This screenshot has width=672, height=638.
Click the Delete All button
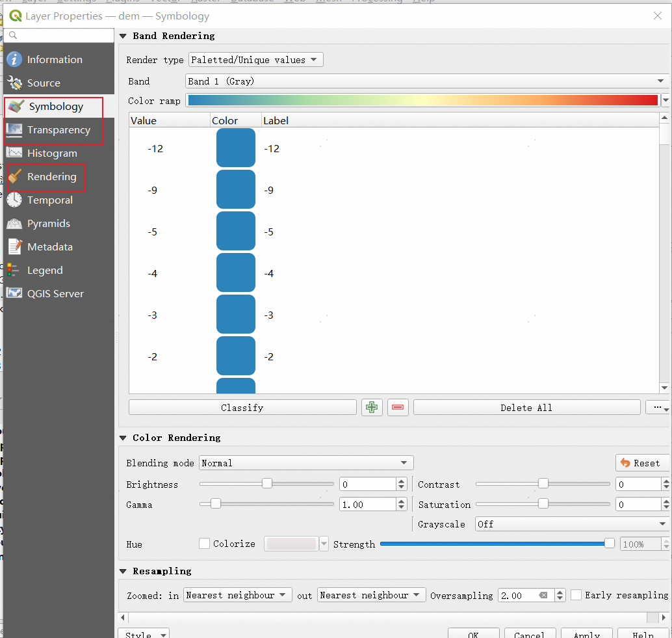tap(526, 408)
